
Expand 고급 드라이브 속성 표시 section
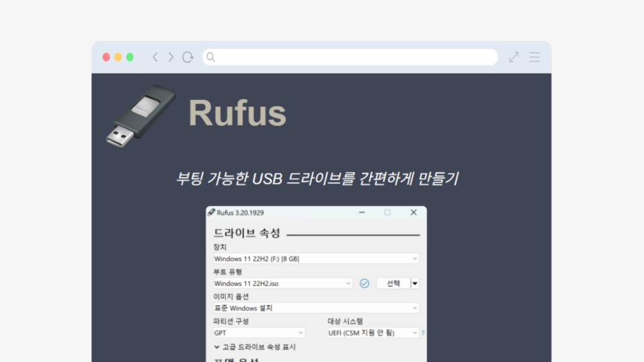point(255,347)
